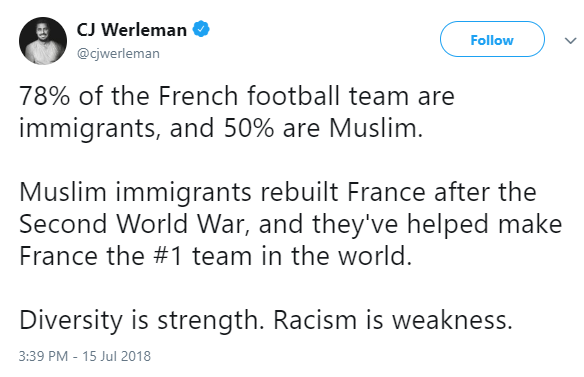
Task: Click the blue verified badge icon
Action: pos(201,29)
